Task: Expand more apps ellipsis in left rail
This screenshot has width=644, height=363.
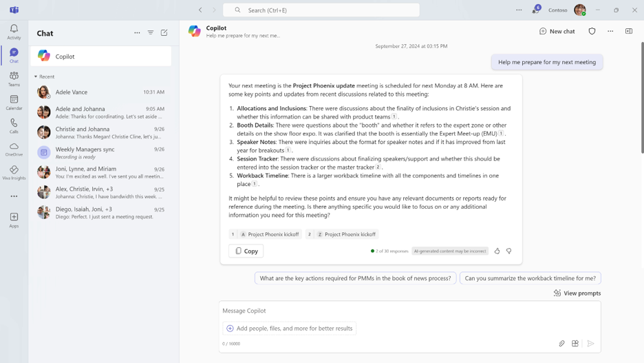Action: 14,196
